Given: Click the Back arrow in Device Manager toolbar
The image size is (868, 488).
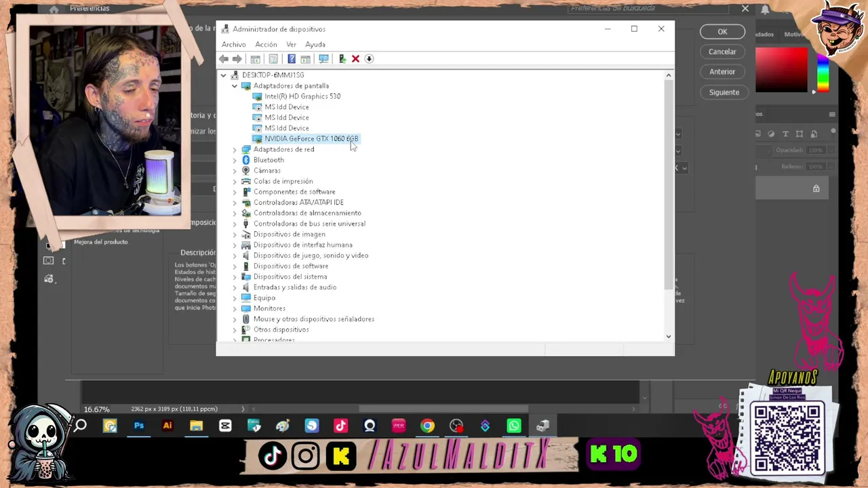Looking at the screenshot, I should pyautogui.click(x=224, y=59).
